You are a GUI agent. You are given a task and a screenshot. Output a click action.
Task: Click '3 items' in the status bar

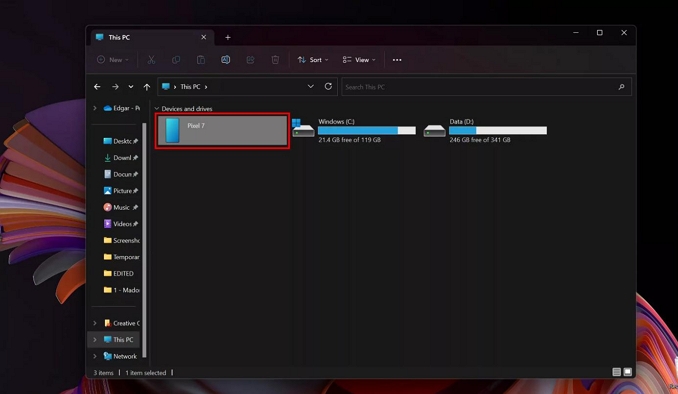(103, 372)
